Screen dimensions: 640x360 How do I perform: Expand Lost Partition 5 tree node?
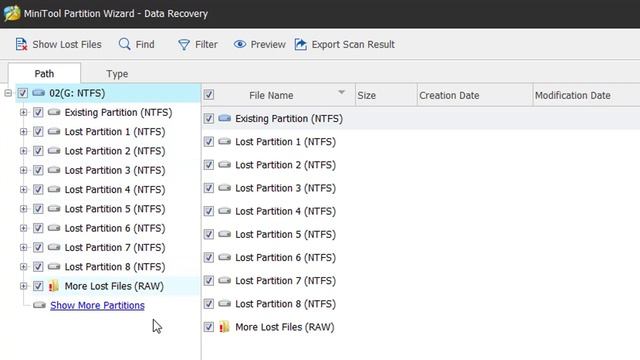coord(23,209)
